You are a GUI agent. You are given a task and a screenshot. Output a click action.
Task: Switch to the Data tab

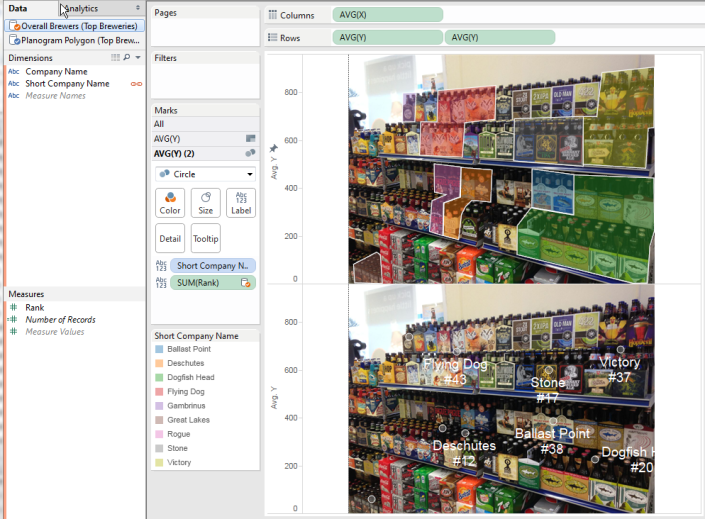click(x=18, y=8)
